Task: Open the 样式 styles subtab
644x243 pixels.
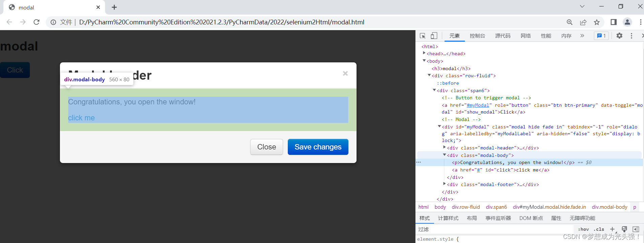Action: point(425,218)
